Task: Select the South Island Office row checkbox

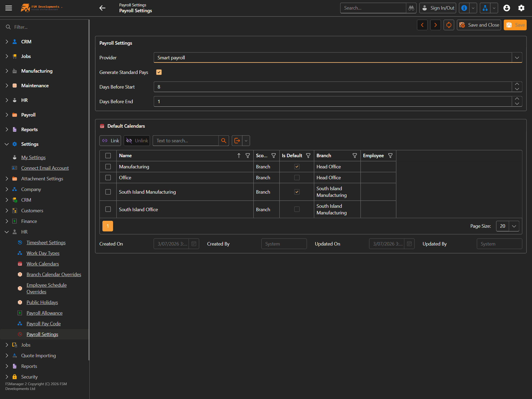Action: (x=108, y=209)
